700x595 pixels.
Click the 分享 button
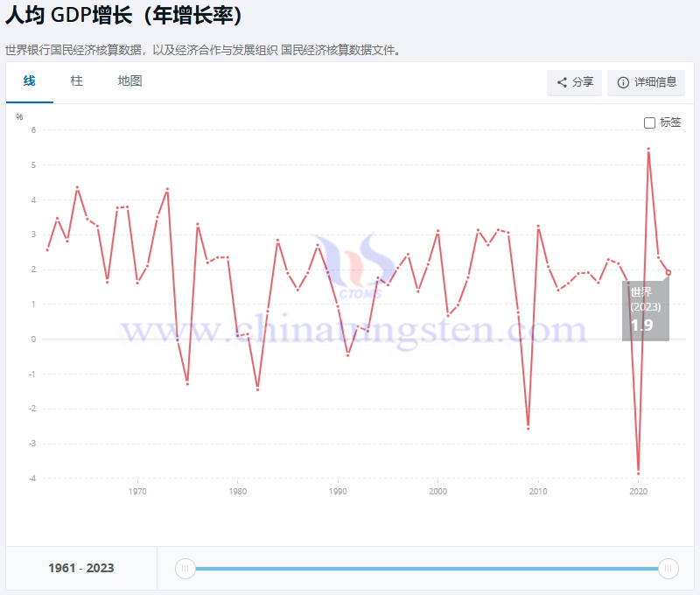[x=575, y=82]
